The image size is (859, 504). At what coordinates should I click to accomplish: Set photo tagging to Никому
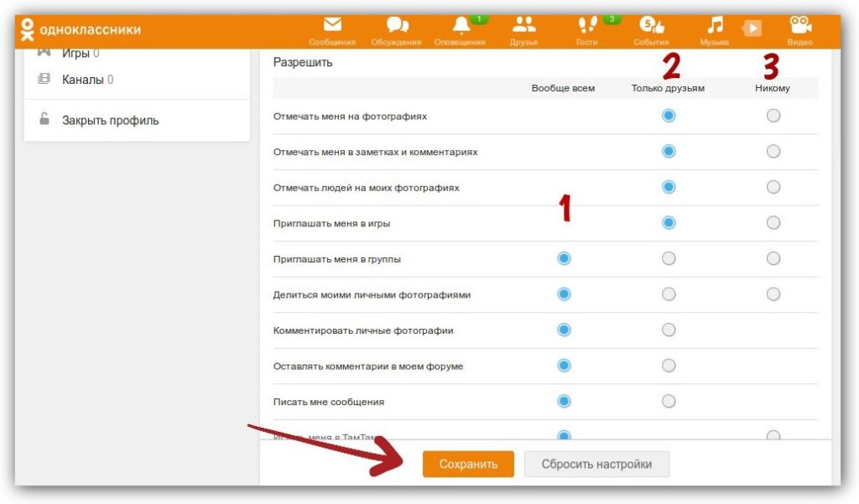[x=773, y=116]
